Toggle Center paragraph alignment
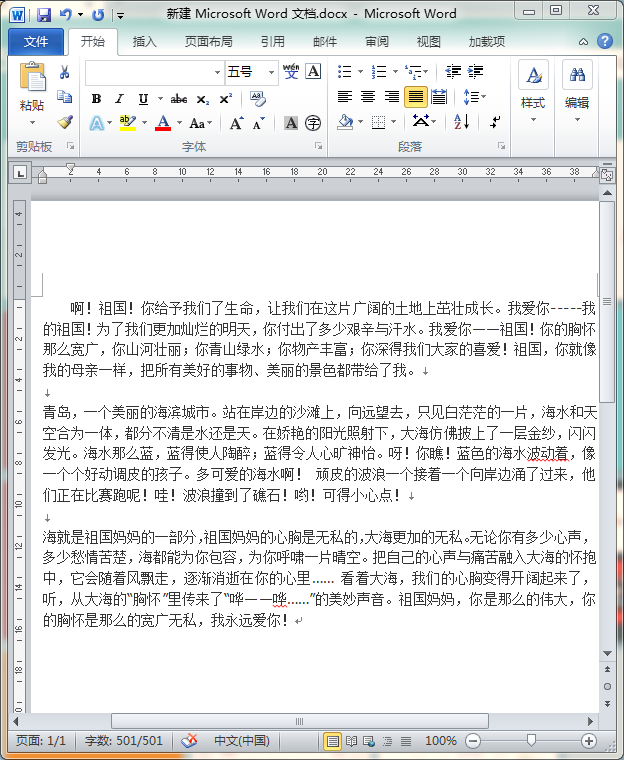Viewport: 624px width, 760px height. pos(368,96)
